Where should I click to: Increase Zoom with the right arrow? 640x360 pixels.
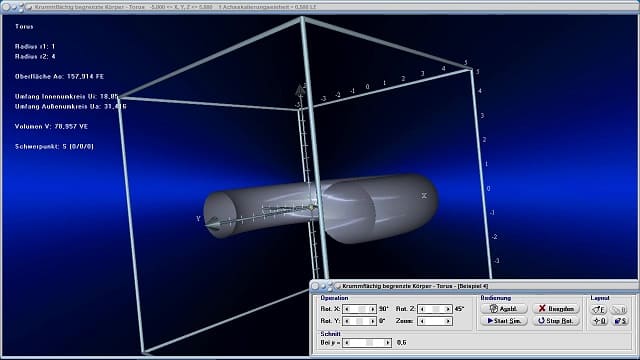[x=448, y=321]
